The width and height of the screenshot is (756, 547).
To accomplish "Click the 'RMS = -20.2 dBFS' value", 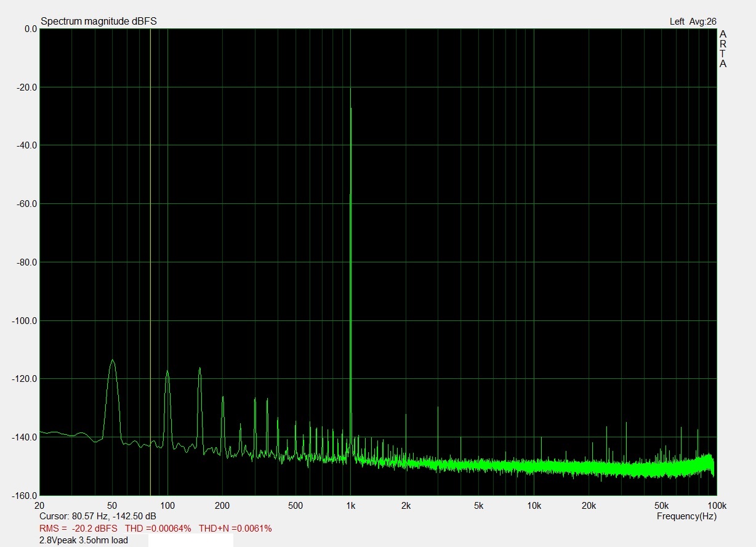I will click(x=78, y=529).
